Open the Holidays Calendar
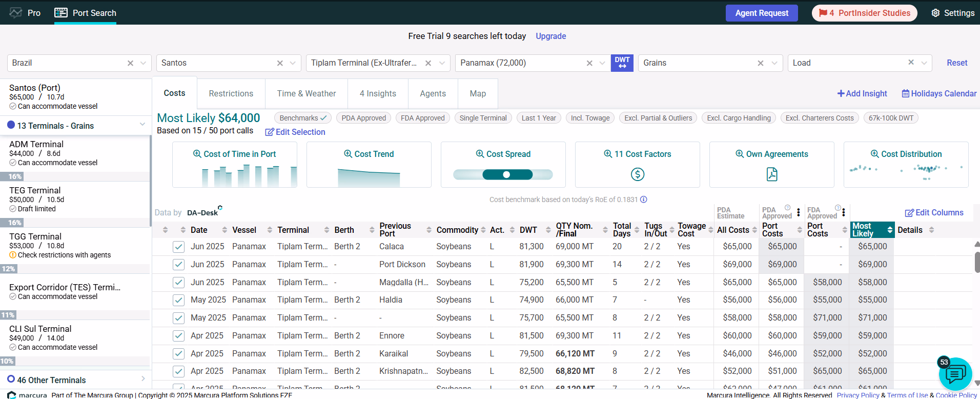Screen dimensions: 980x399 [x=939, y=93]
